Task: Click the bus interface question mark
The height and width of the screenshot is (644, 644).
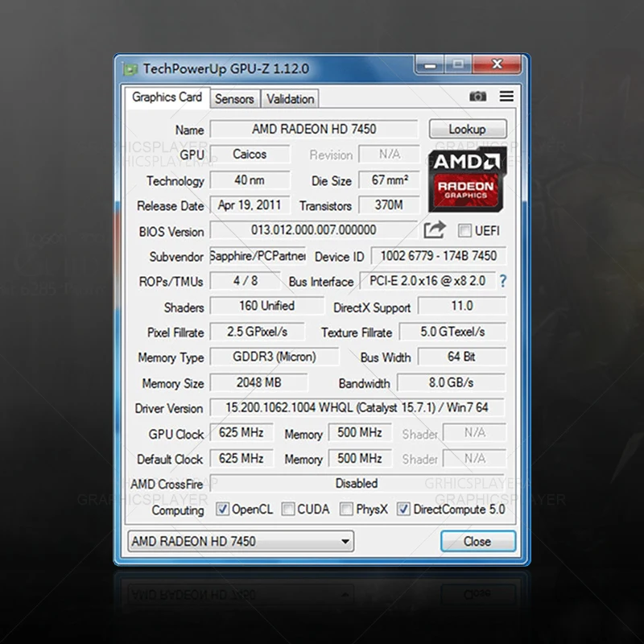Action: point(503,281)
